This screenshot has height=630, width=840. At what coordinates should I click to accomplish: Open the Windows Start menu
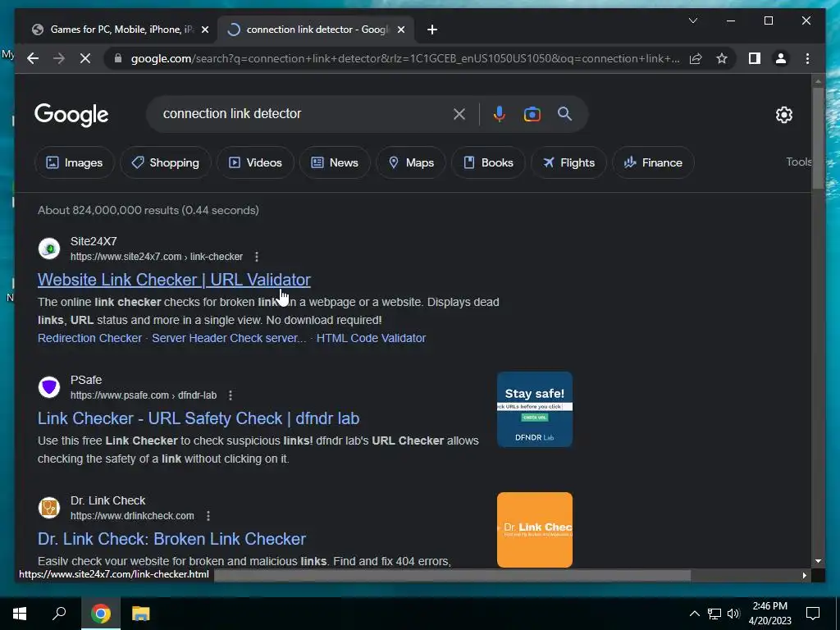pyautogui.click(x=20, y=614)
